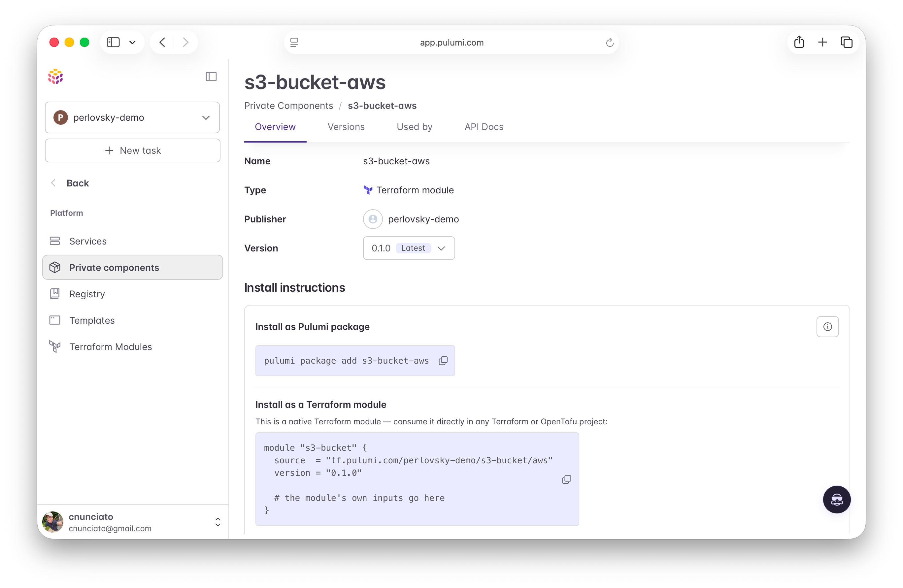
Task: Click the page reader icon in address bar
Action: coord(294,42)
